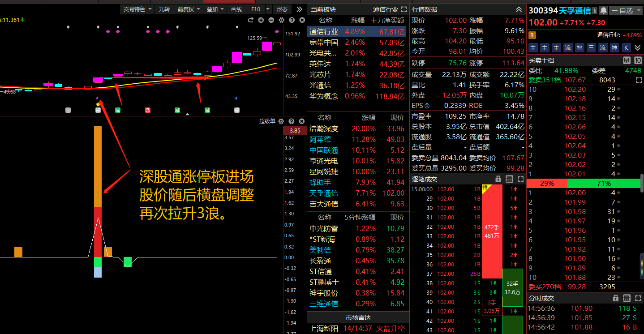Open K-line chart help question icon
Image resolution: width=644 pixels, height=334 pixels.
(x=292, y=20)
